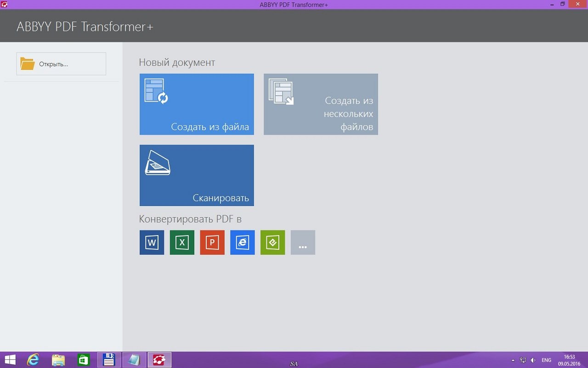Launch Internet Explorer from taskbar

(x=33, y=360)
